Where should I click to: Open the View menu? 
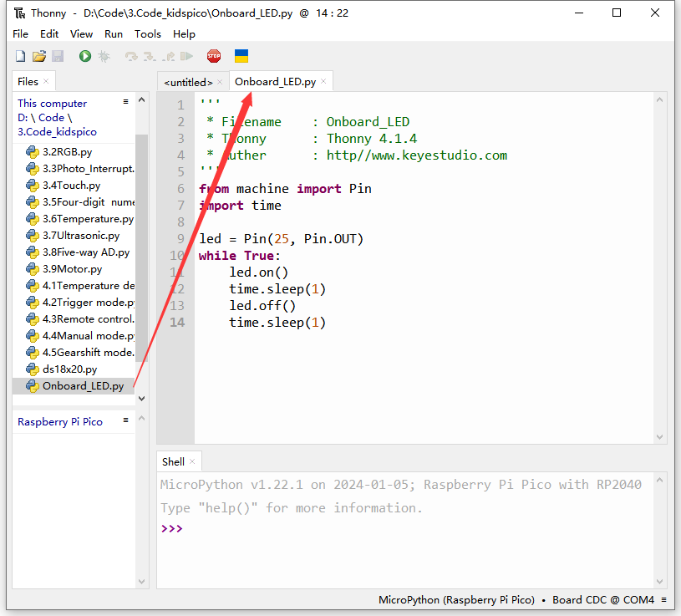[x=81, y=34]
